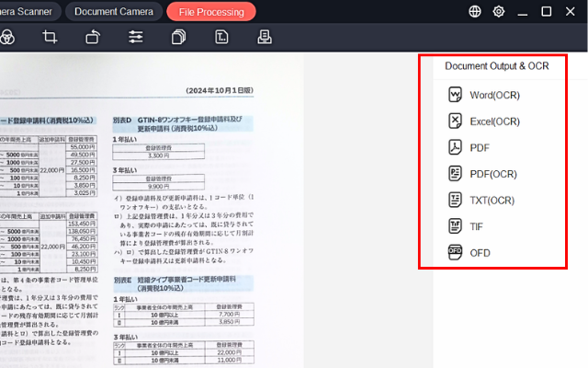Switch to the Camera Scanner tab
The width and height of the screenshot is (588, 368).
29,12
